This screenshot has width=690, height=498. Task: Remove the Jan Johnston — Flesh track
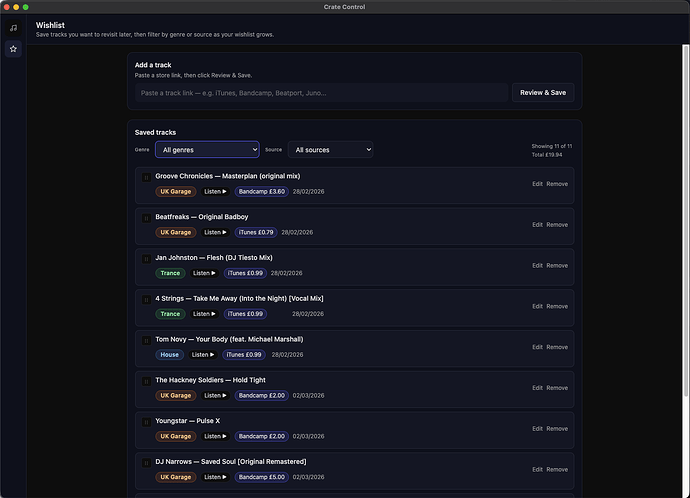(557, 266)
